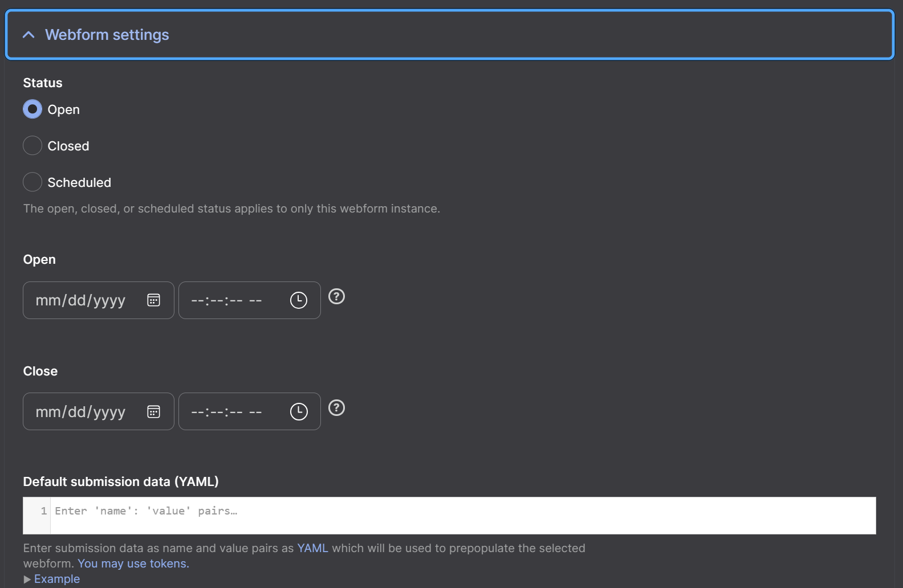Open the clock picker in Open time field

[299, 300]
